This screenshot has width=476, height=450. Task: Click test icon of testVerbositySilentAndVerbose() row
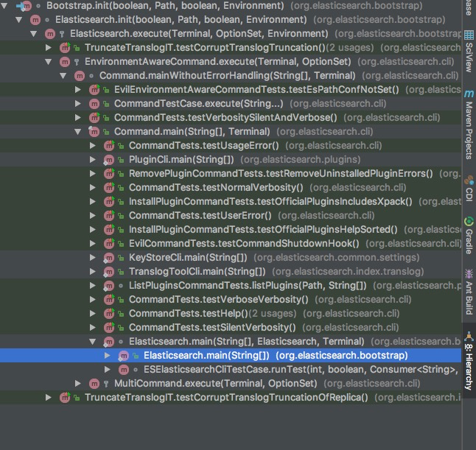point(94,117)
